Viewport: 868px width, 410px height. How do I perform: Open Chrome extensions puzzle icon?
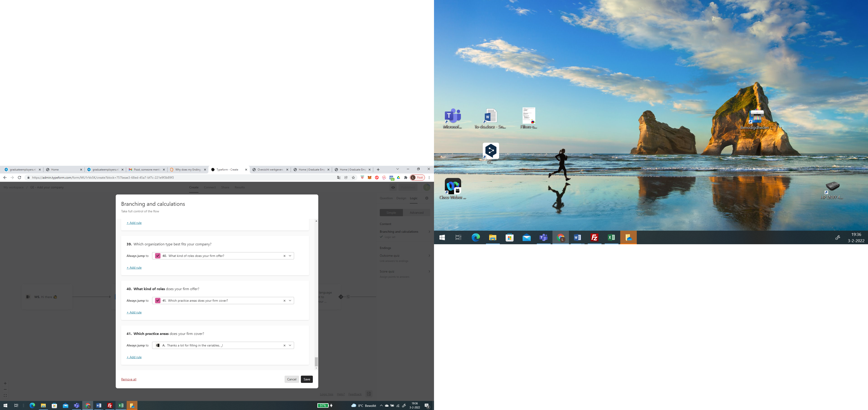click(x=406, y=178)
